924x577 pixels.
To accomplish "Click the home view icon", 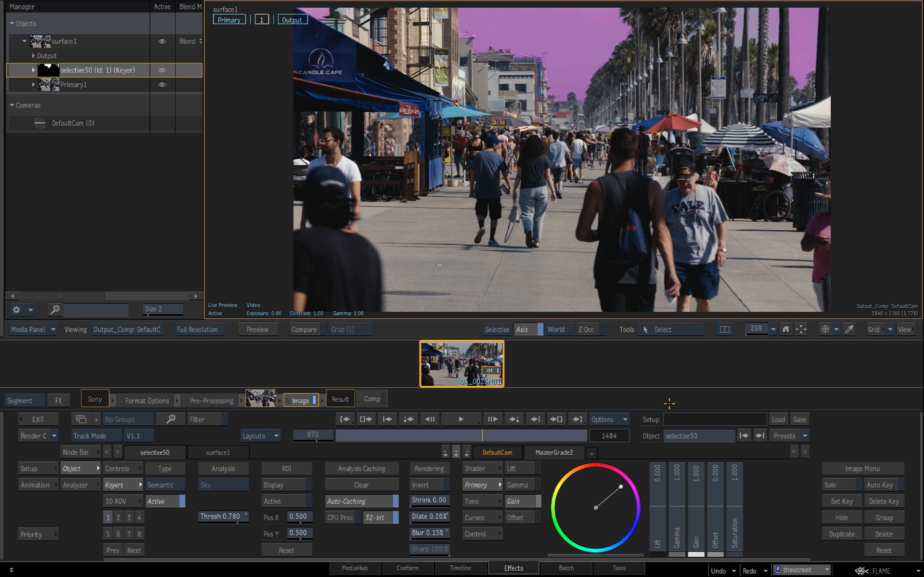I will [x=785, y=329].
